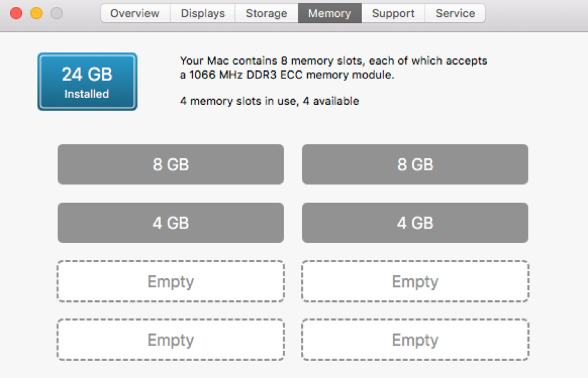Open the Service tab

455,13
